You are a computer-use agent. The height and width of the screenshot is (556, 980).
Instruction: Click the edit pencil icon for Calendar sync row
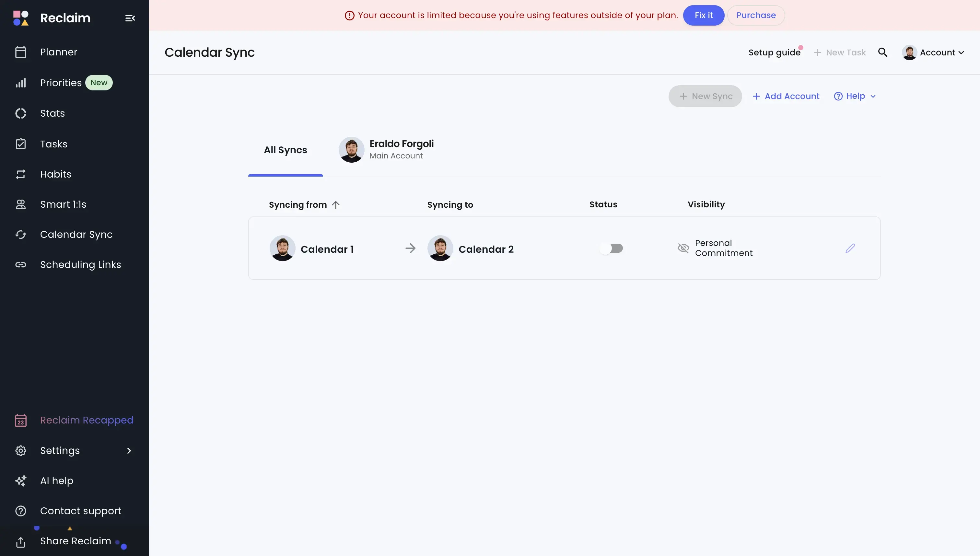tap(850, 248)
